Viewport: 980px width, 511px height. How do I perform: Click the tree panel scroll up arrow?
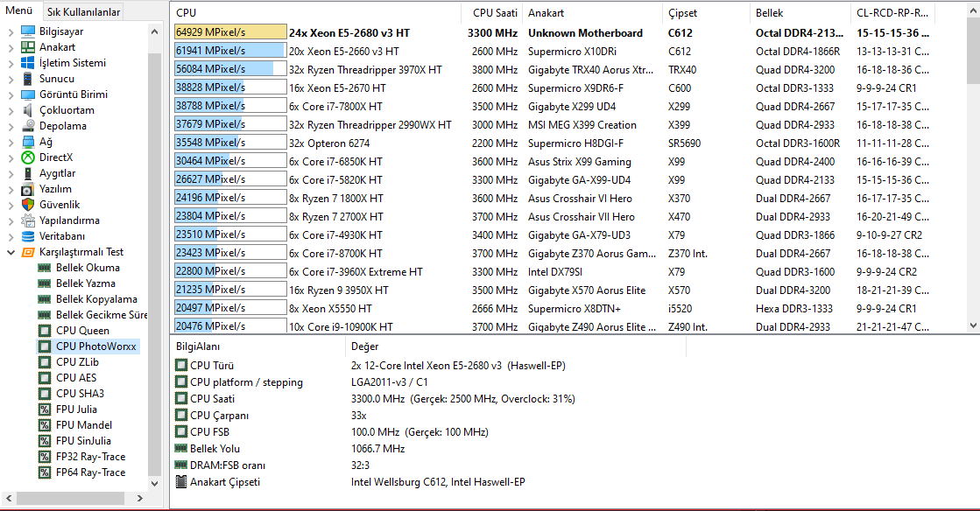click(x=154, y=31)
